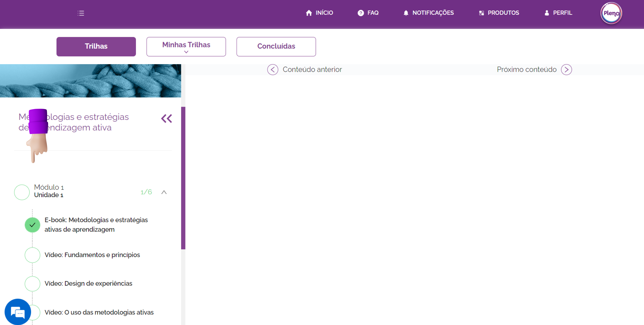Viewport: 644px width, 325px height.
Task: Open the hamburger list menu icon
Action: click(81, 13)
